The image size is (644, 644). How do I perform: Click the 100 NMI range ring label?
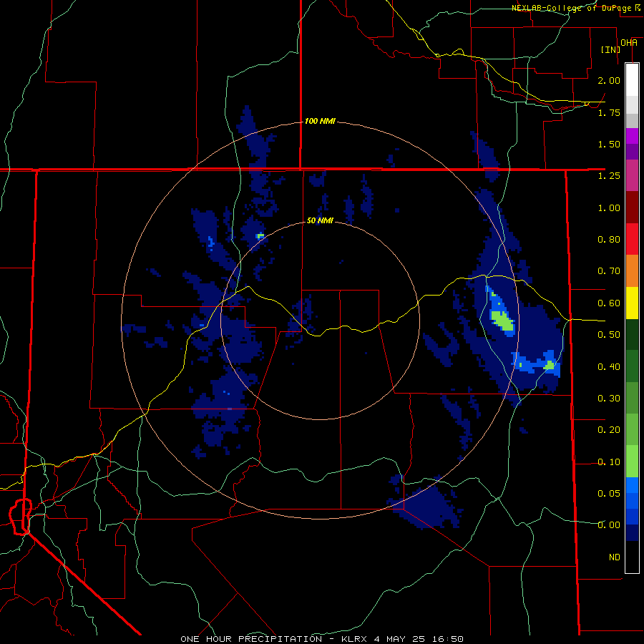[x=320, y=121]
